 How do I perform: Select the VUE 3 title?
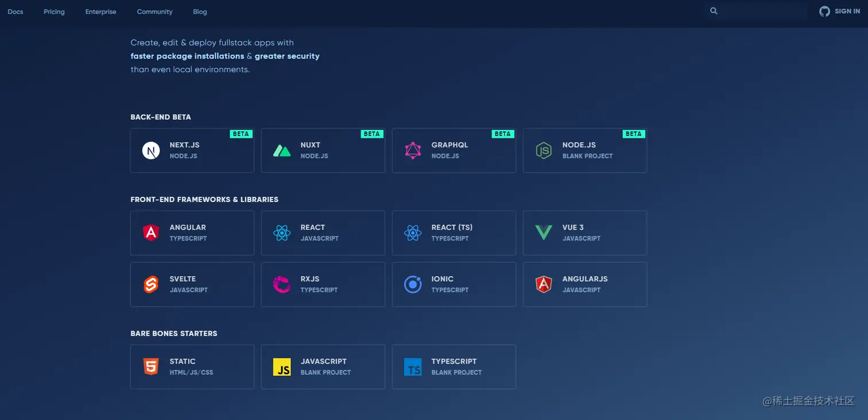pyautogui.click(x=573, y=228)
